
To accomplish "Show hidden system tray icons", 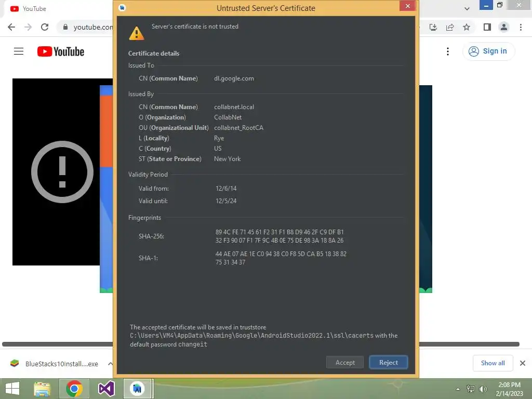I will pos(458,389).
